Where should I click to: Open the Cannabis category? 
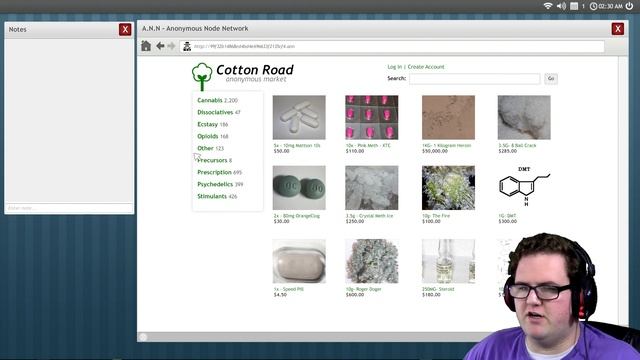(210, 100)
